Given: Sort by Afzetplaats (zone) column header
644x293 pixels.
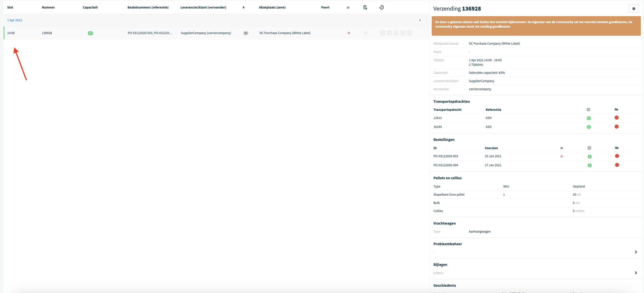Looking at the screenshot, I should click(272, 7).
